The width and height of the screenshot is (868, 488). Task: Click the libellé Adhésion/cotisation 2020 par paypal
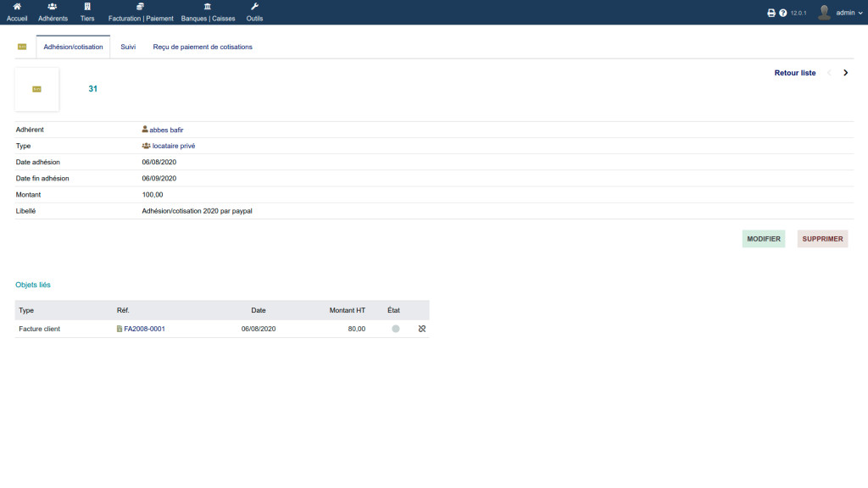tap(197, 211)
